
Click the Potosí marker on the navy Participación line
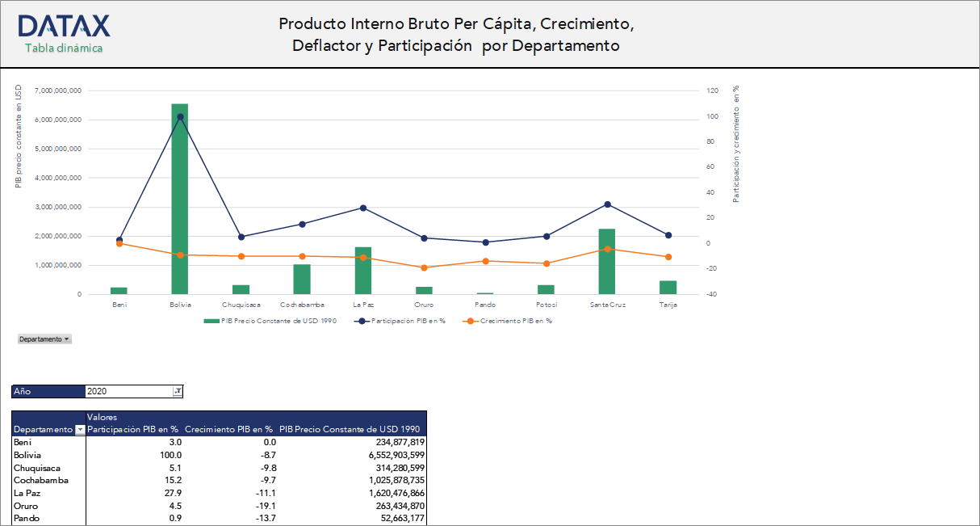coord(546,235)
